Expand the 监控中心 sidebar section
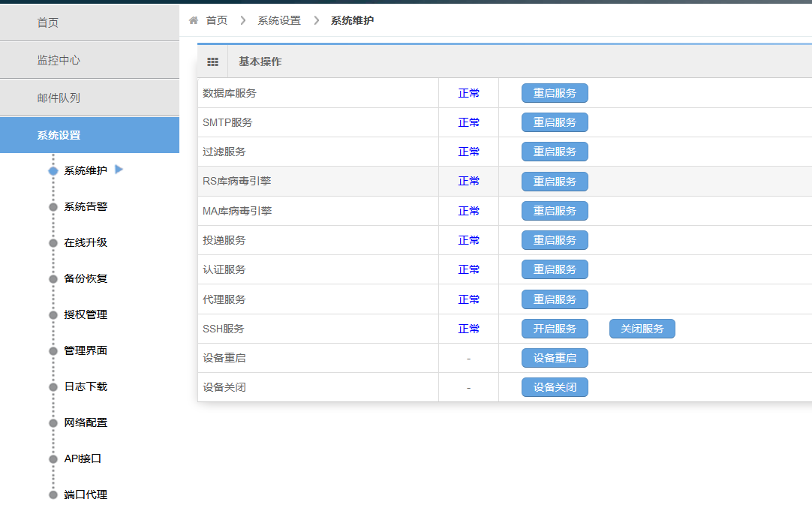This screenshot has height=508, width=812. click(x=89, y=60)
